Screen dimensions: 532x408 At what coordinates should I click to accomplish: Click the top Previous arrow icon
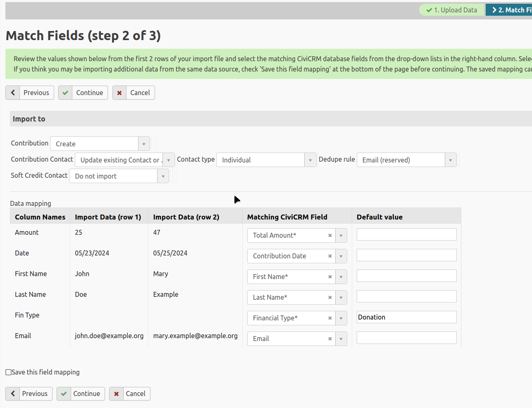[13, 93]
